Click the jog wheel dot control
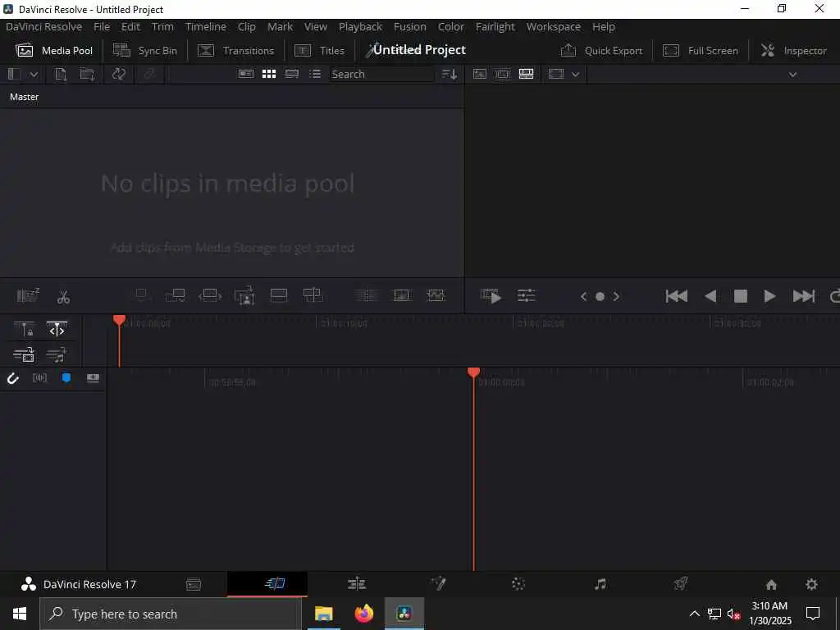Viewport: 840px width, 630px height. point(600,297)
